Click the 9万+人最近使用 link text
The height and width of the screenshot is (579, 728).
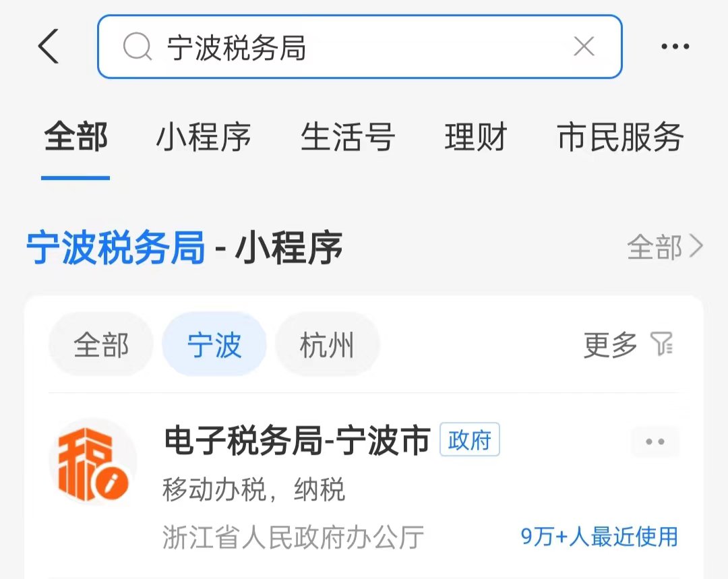[x=599, y=537]
